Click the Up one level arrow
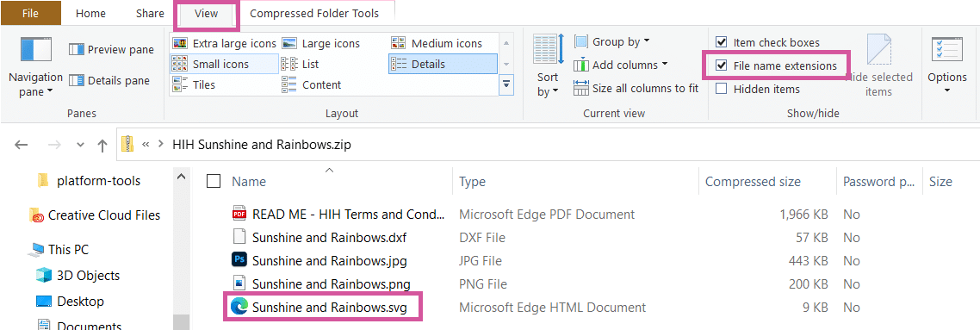Viewport: 980px width, 330px height. 102,145
